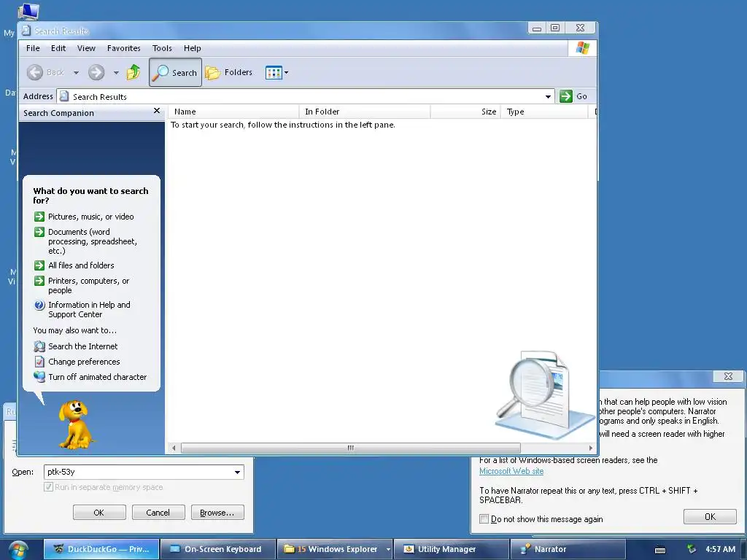The width and height of the screenshot is (747, 560).
Task: Toggle the Search magnifier toolbar button
Action: [x=175, y=72]
